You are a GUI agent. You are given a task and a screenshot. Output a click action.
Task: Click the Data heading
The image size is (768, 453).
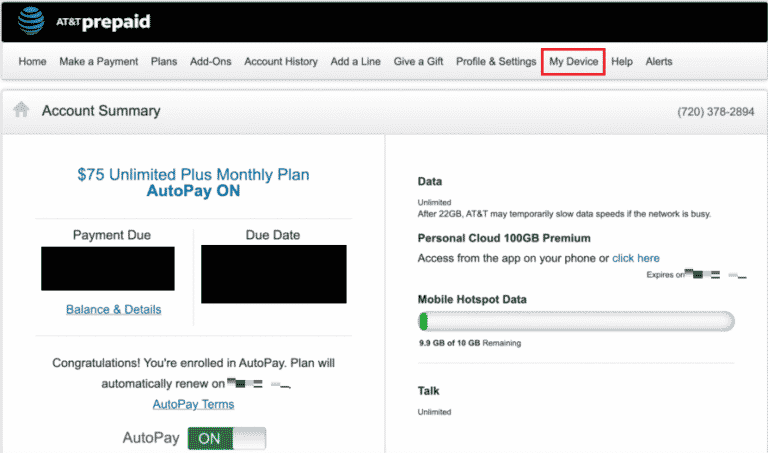tap(430, 181)
